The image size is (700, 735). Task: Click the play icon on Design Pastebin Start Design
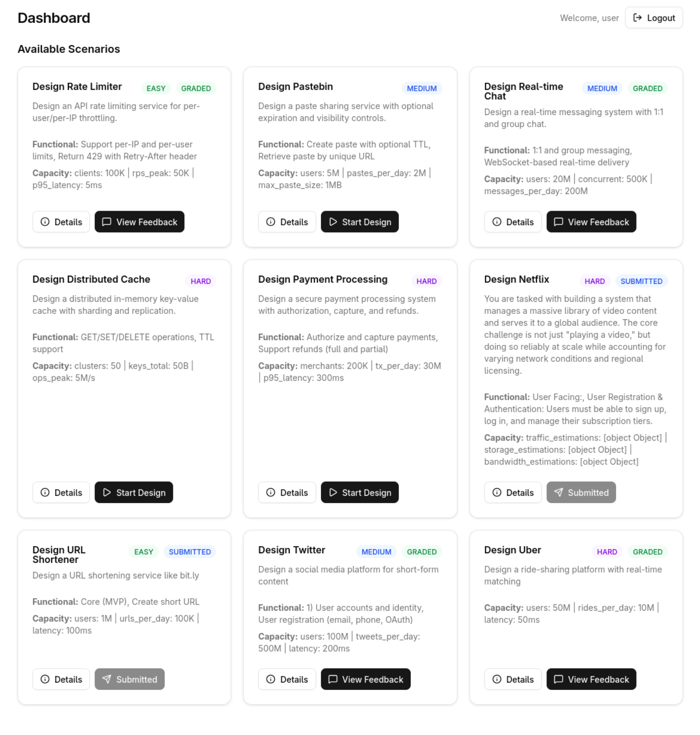pyautogui.click(x=333, y=222)
